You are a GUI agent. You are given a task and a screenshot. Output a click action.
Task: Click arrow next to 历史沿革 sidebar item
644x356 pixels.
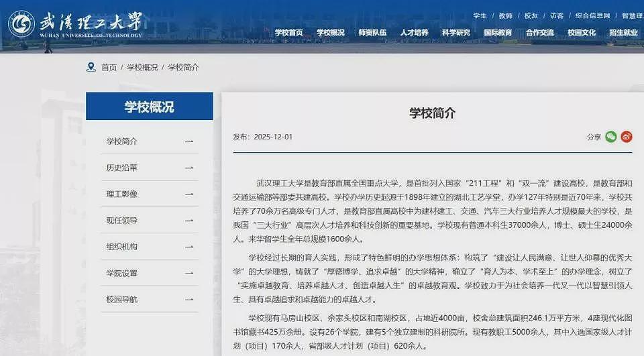point(189,168)
